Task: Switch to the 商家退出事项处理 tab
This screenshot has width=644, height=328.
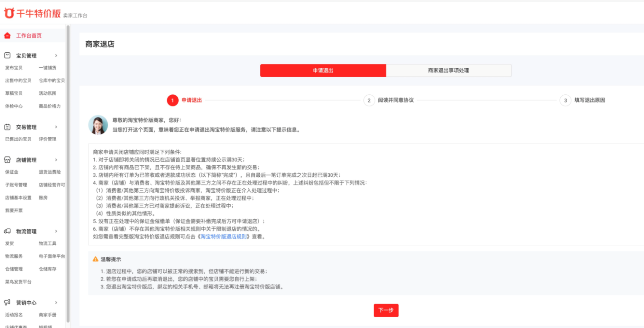Action: click(x=449, y=70)
